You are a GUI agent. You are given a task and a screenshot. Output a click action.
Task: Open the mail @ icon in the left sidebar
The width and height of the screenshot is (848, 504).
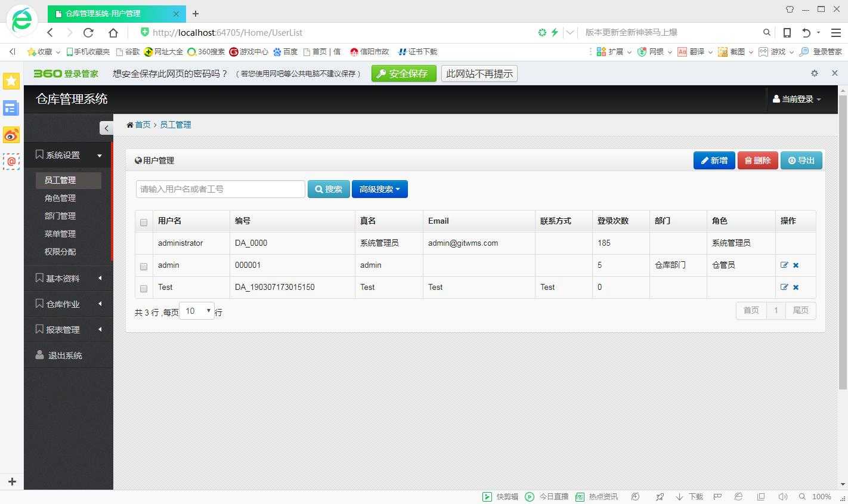[x=11, y=161]
